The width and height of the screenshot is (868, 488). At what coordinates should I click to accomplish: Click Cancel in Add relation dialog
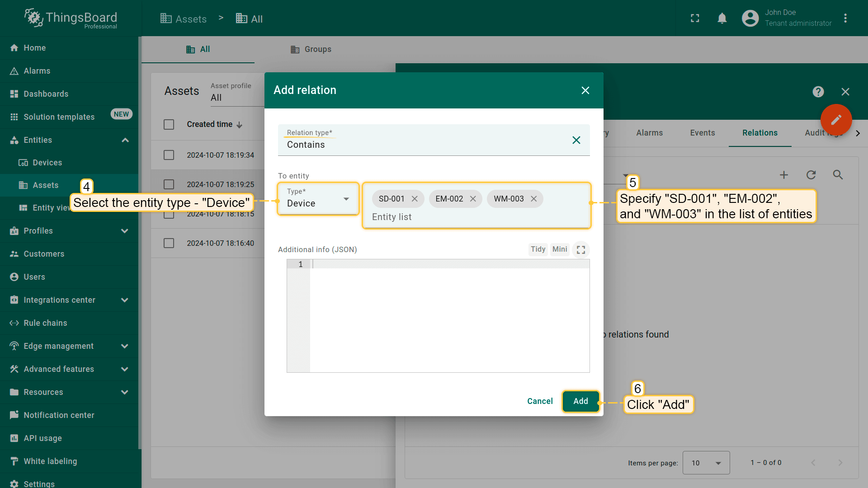540,401
